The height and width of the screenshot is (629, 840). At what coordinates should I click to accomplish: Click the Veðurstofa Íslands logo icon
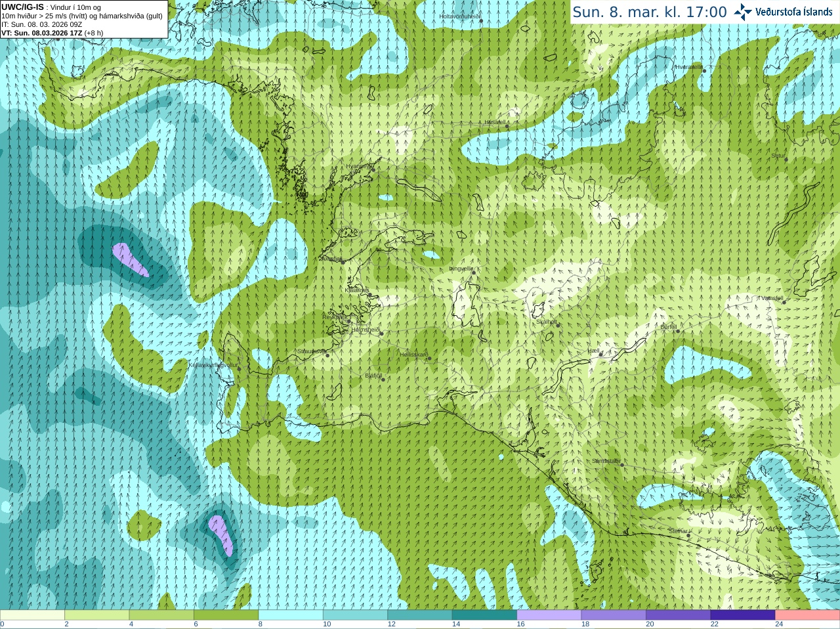coord(743,12)
